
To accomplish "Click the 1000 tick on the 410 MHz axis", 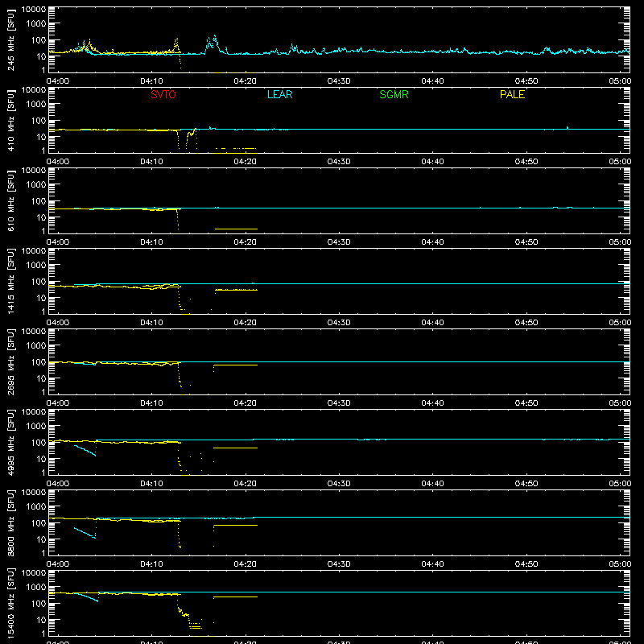I will click(x=36, y=105).
